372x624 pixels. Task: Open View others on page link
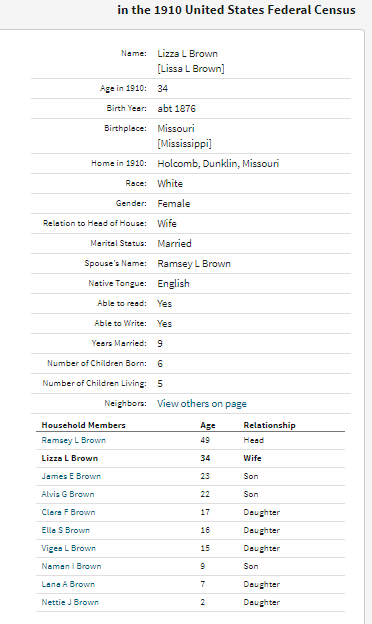point(202,404)
